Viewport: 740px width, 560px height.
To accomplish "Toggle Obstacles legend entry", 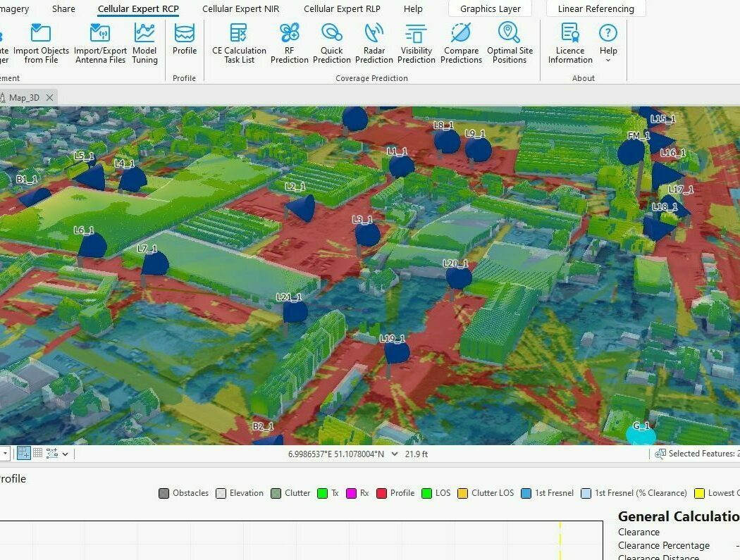I will [184, 493].
